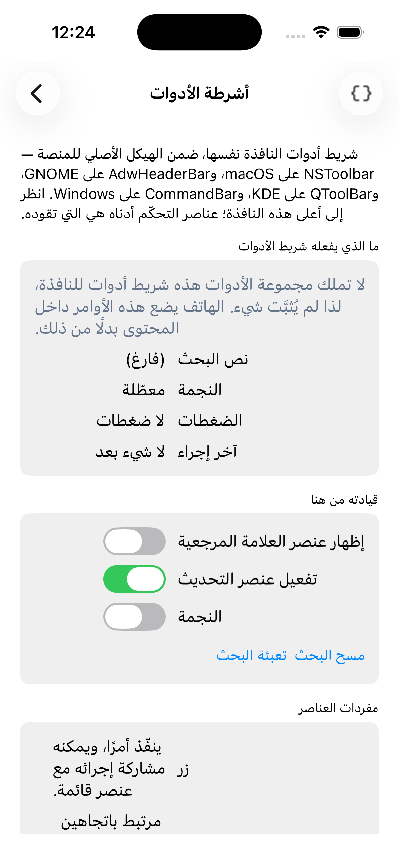Enable the إظهار عنصر العلامة المرجعية switch

(x=134, y=541)
